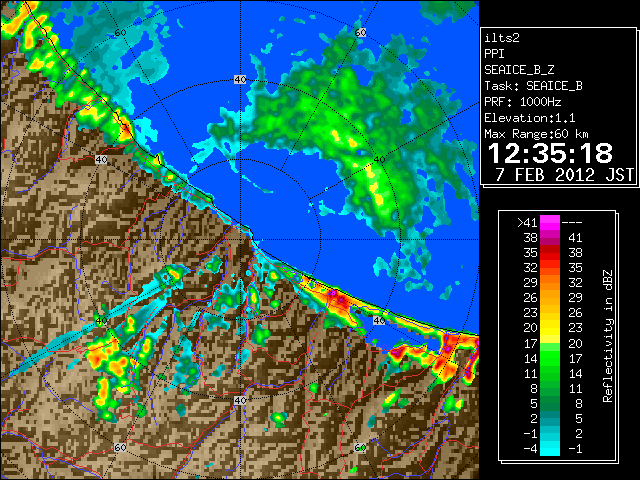Click the 'SEAICE_B_Z' product name
Image resolution: width=640 pixels, height=480 pixels.
(519, 70)
